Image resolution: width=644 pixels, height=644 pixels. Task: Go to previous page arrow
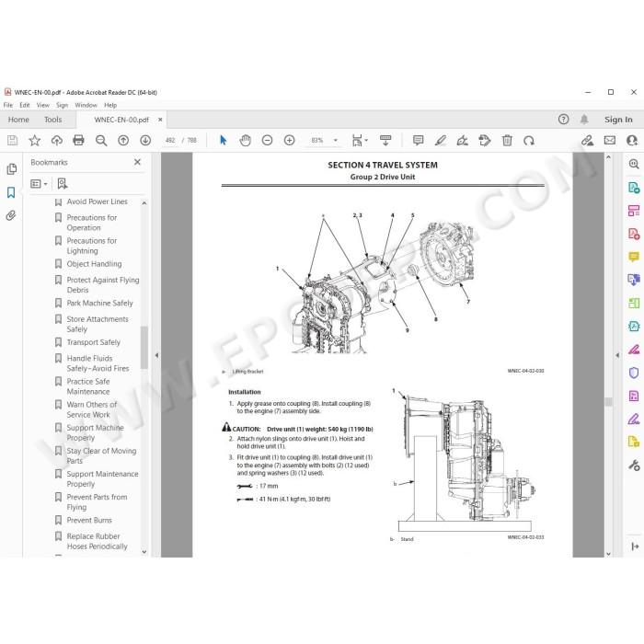tap(123, 141)
